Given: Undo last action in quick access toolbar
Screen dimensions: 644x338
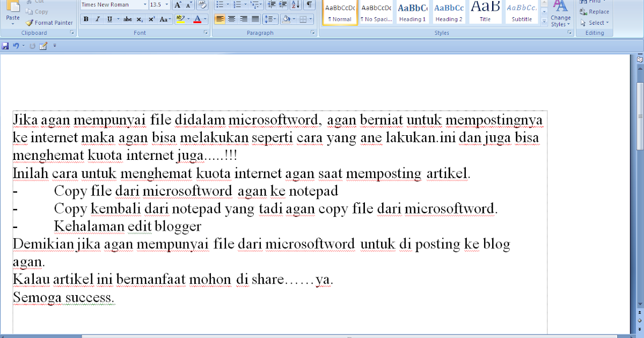Looking at the screenshot, I should point(16,46).
